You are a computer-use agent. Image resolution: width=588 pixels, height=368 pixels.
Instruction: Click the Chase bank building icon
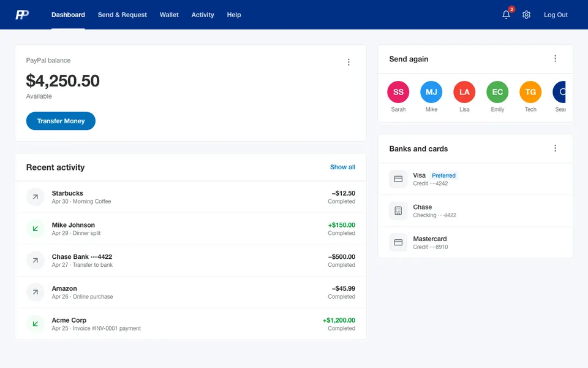point(398,210)
